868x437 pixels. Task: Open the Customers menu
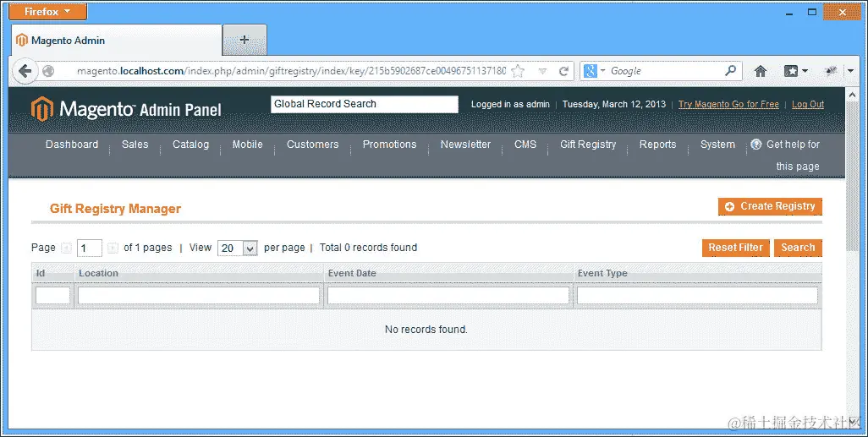coord(313,145)
